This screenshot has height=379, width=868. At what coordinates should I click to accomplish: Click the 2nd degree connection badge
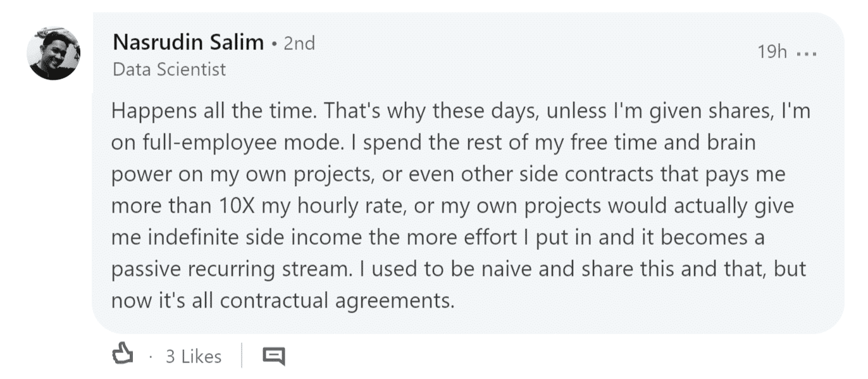299,43
